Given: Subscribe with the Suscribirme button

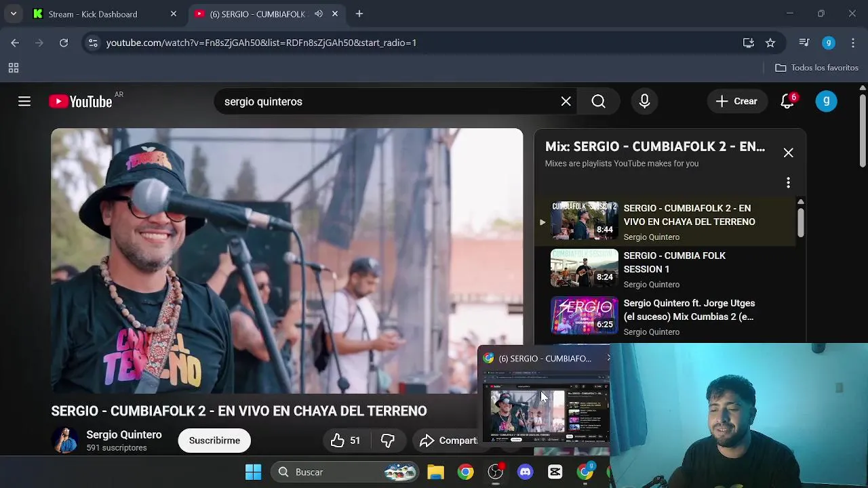Looking at the screenshot, I should [214, 441].
